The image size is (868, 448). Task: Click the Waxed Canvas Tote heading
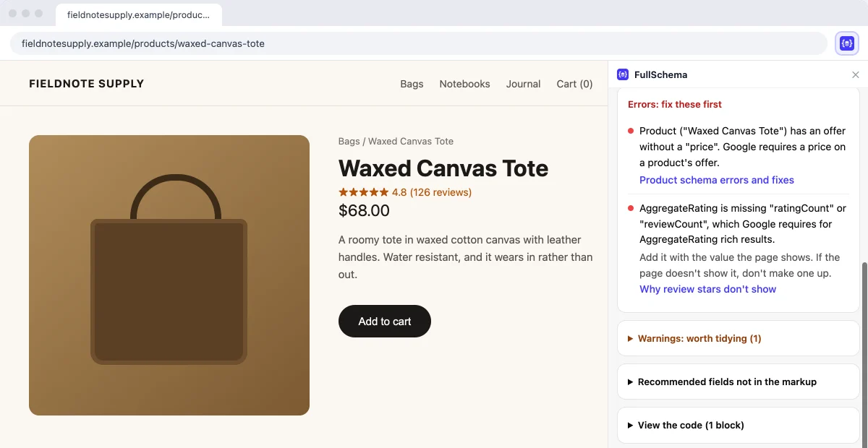[x=443, y=168]
